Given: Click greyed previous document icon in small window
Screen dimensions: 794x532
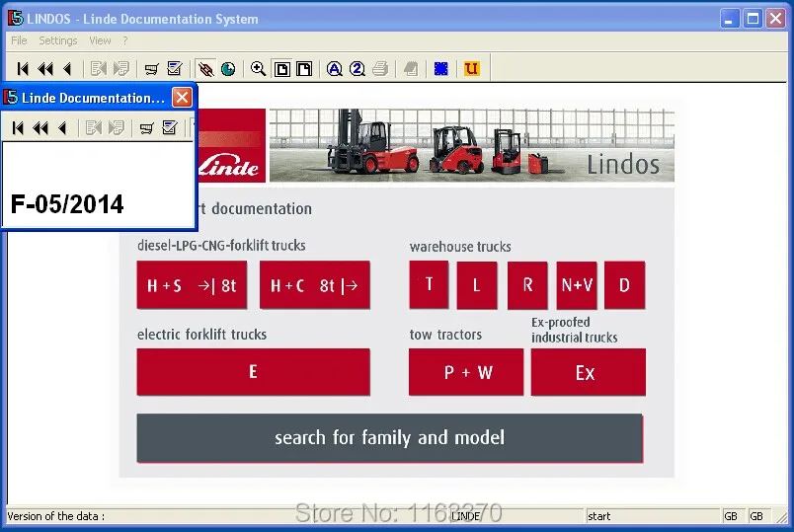Looking at the screenshot, I should click(x=93, y=127).
